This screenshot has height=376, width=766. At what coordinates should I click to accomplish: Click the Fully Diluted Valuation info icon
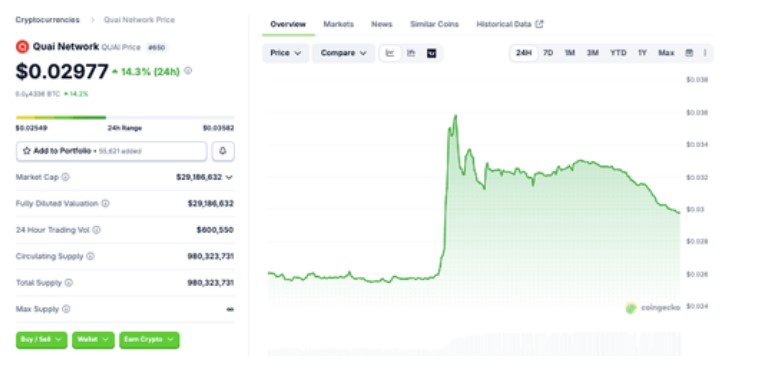coord(105,204)
